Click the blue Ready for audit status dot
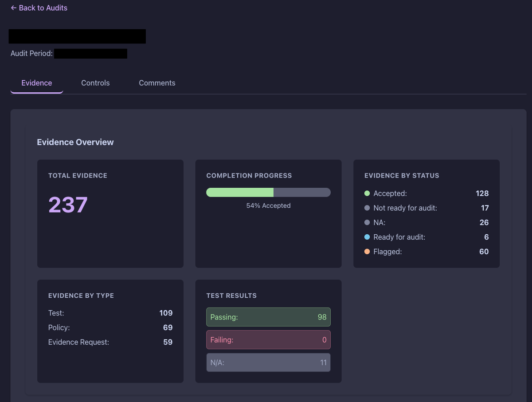Viewport: 532px width, 402px height. [x=367, y=237]
